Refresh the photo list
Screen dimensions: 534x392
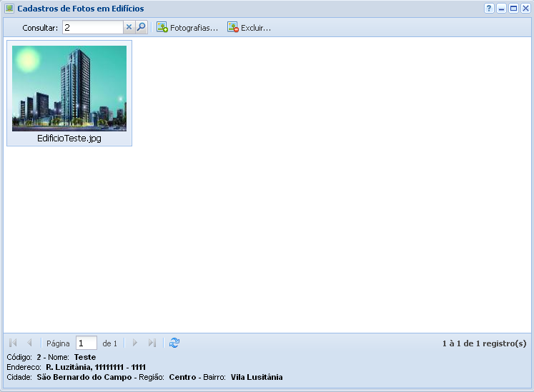174,343
